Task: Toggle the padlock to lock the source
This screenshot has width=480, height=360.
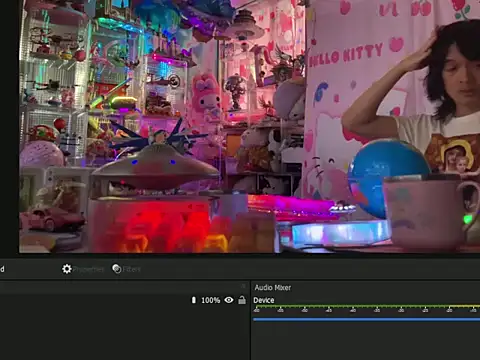Action: (242, 300)
